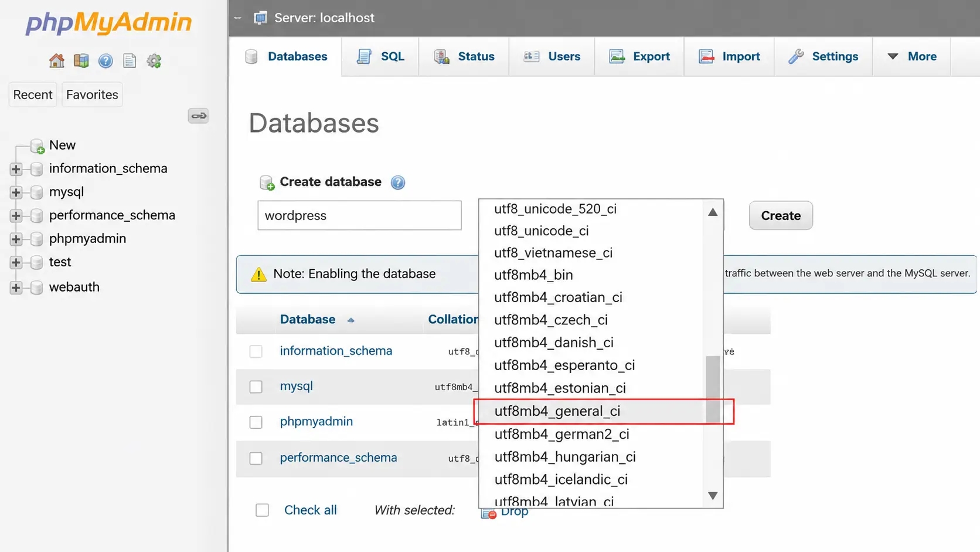Screen dimensions: 980x552
Task: Select webauth in the navigation tree
Action: [74, 287]
